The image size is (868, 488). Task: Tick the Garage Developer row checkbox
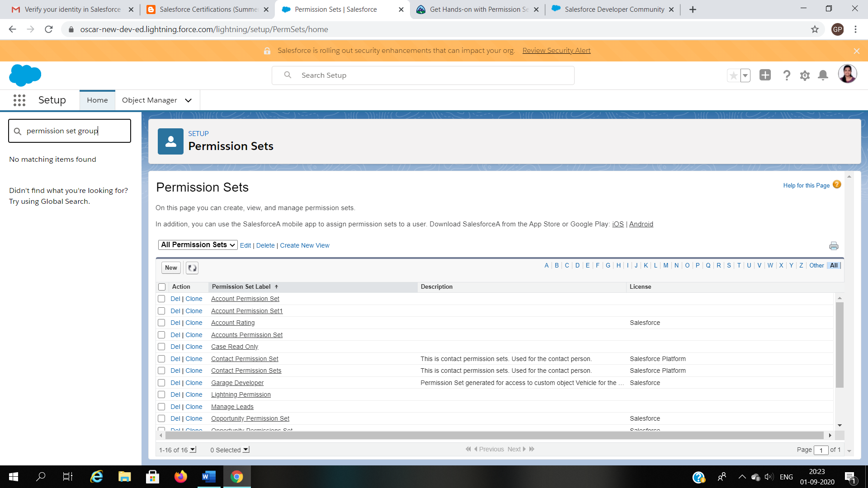point(161,383)
